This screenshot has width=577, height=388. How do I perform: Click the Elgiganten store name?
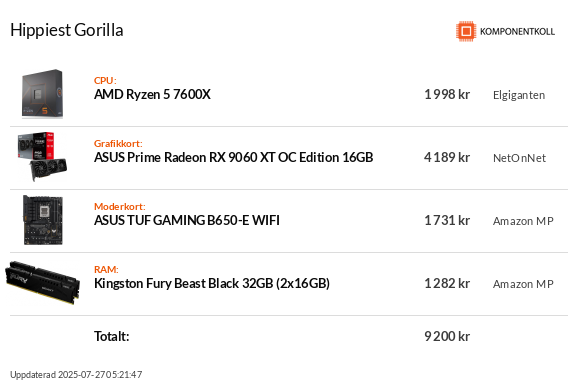coord(519,95)
